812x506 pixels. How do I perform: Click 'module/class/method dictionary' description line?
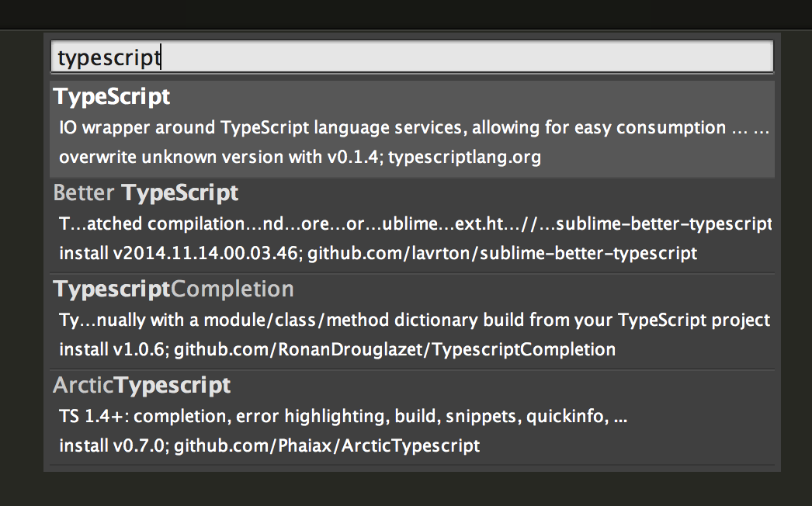[x=415, y=320]
